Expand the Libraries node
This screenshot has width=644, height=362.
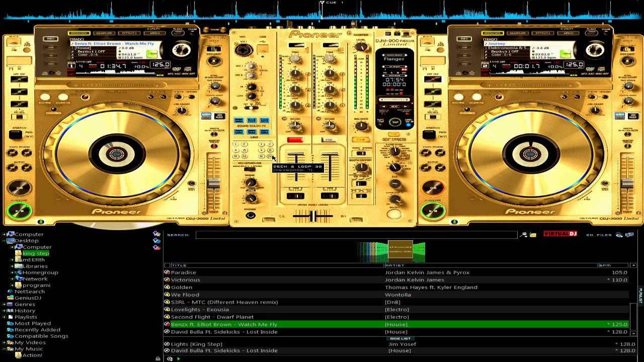pyautogui.click(x=12, y=266)
